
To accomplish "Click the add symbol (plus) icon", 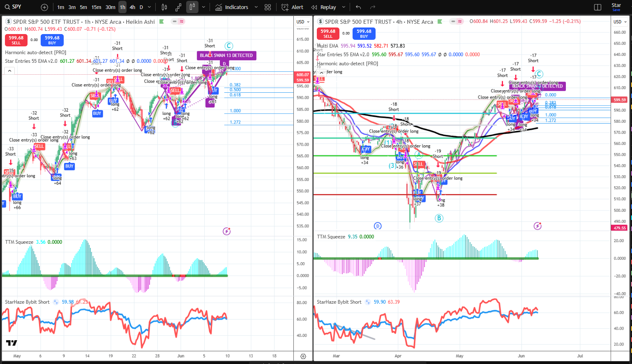I will tap(44, 7).
